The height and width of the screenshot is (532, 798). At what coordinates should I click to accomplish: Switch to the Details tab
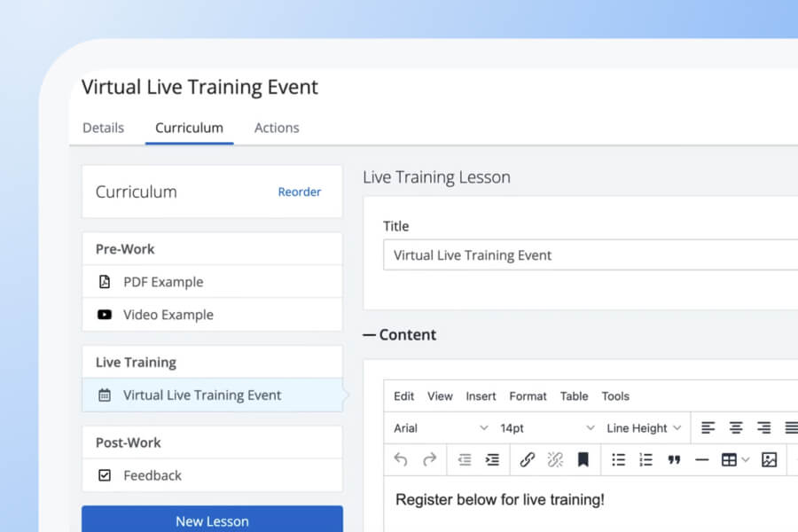pyautogui.click(x=104, y=128)
